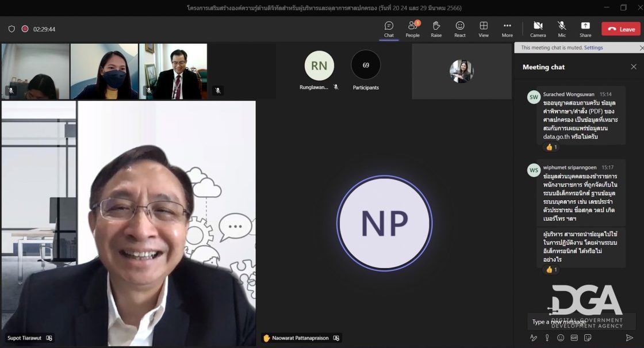Open the Sticker picker
The height and width of the screenshot is (348, 644).
point(588,338)
